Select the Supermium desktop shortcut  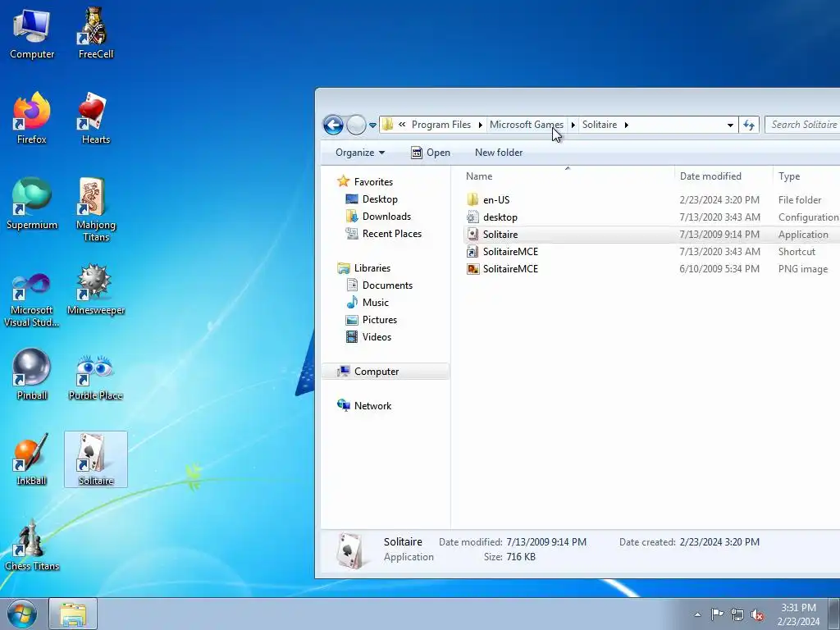pos(32,203)
